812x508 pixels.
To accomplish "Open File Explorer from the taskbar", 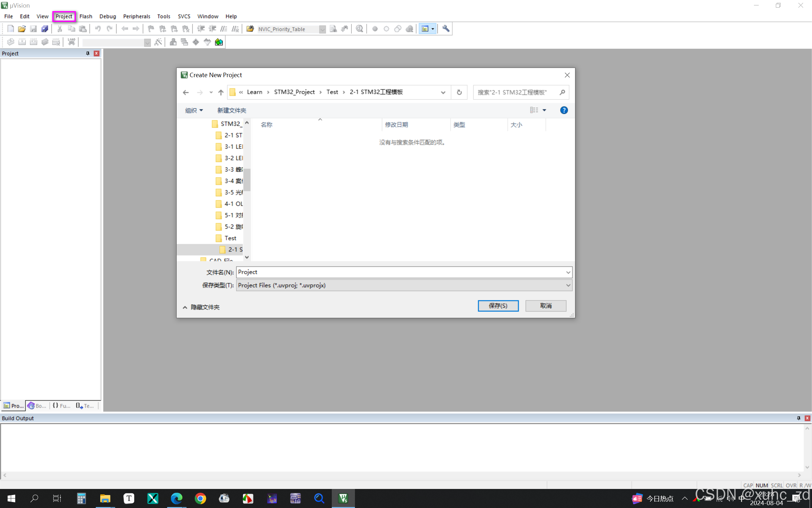I will pyautogui.click(x=105, y=498).
